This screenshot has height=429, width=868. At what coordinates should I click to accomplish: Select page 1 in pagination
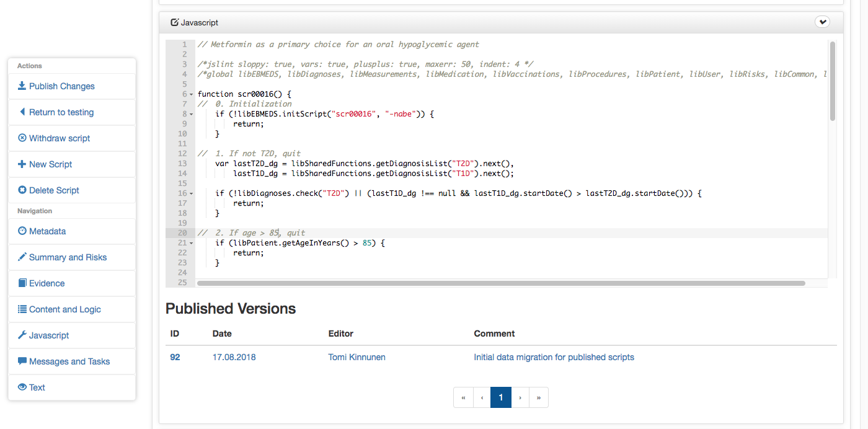(x=501, y=397)
